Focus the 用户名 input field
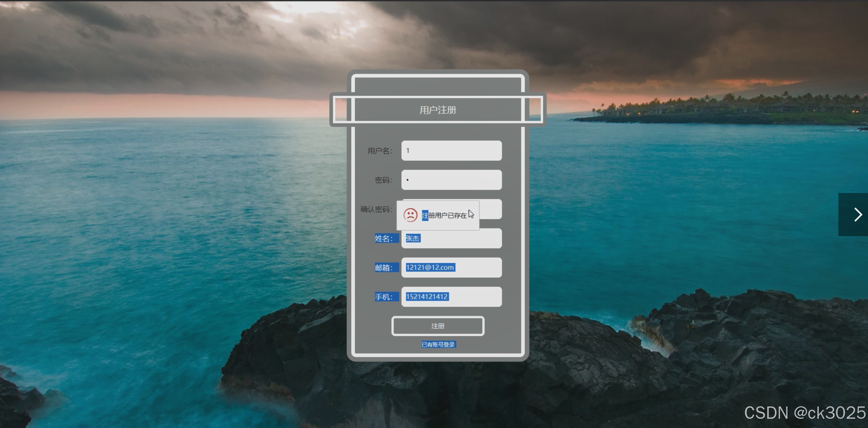 tap(451, 151)
